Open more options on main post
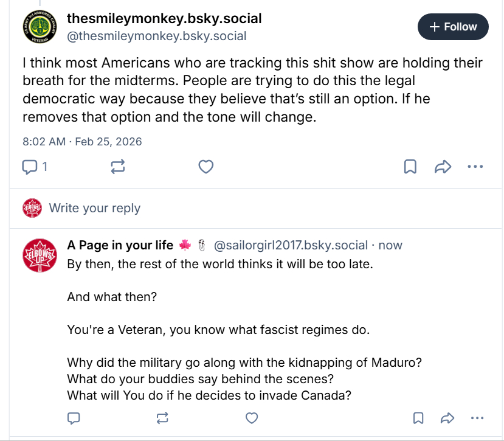Screen dimensions: 504x441 [475, 167]
